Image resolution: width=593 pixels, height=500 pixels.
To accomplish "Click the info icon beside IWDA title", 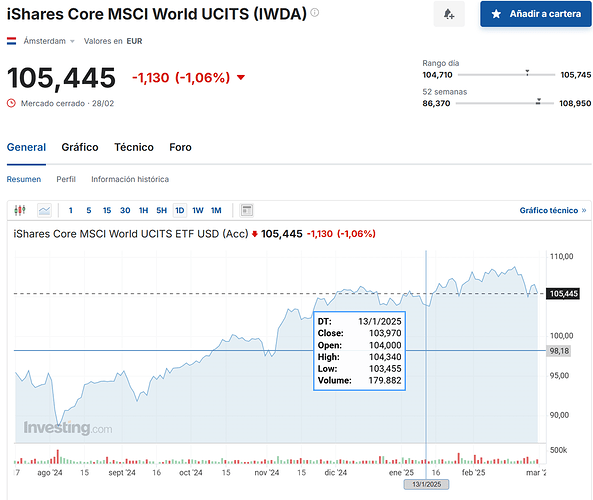I will coord(315,13).
